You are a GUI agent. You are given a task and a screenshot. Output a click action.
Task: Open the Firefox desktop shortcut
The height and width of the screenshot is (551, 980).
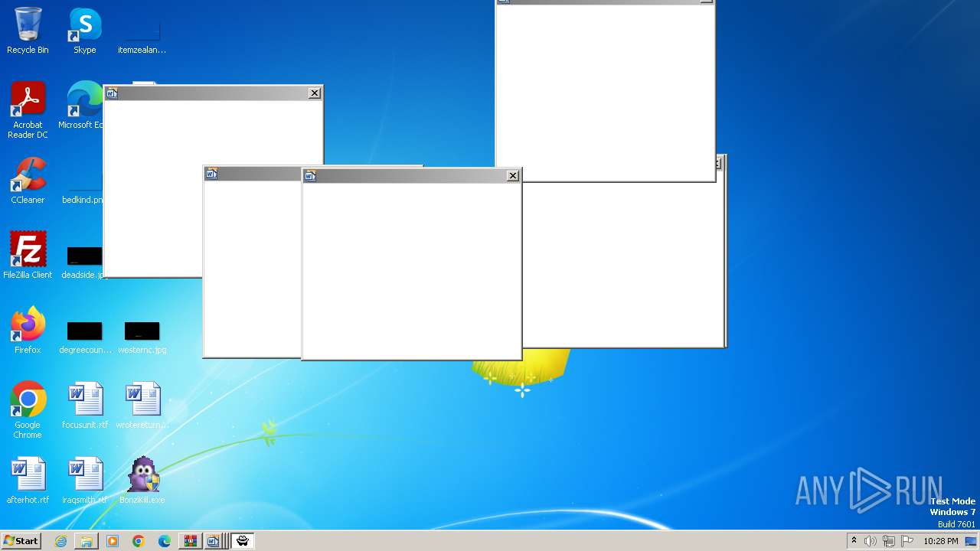28,331
